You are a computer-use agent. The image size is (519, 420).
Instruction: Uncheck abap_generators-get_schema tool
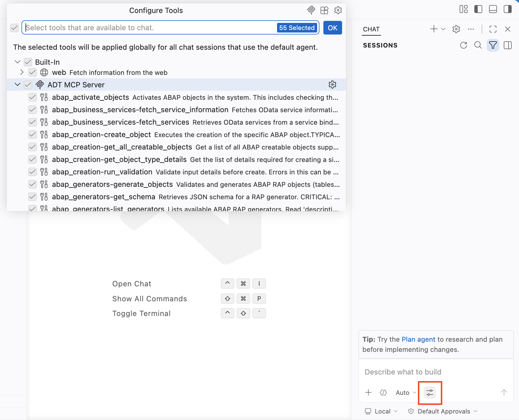click(x=33, y=197)
